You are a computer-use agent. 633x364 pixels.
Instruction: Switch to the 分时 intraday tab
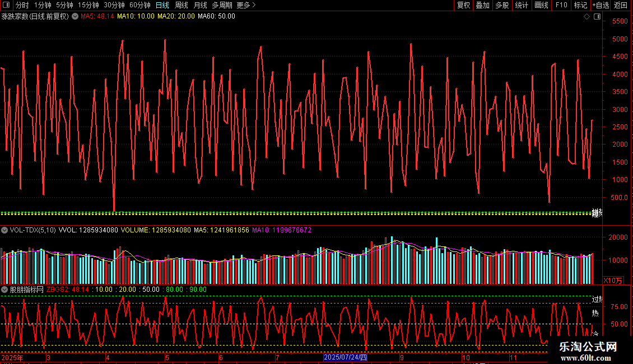(x=22, y=5)
